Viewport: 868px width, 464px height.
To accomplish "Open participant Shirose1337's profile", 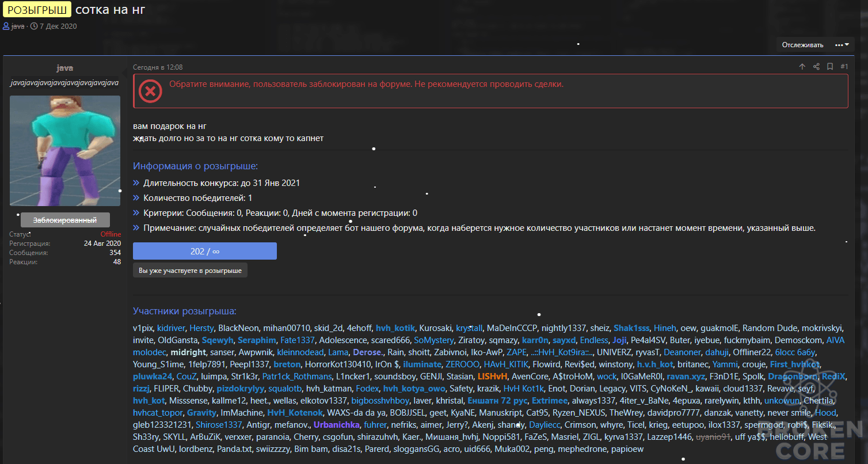I will coord(219,425).
